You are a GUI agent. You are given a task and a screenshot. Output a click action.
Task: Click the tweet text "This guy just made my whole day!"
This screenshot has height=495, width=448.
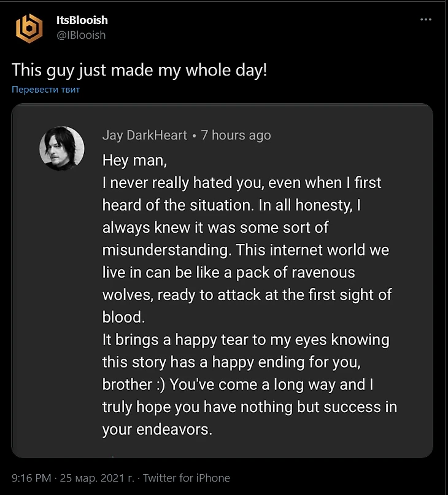(139, 69)
